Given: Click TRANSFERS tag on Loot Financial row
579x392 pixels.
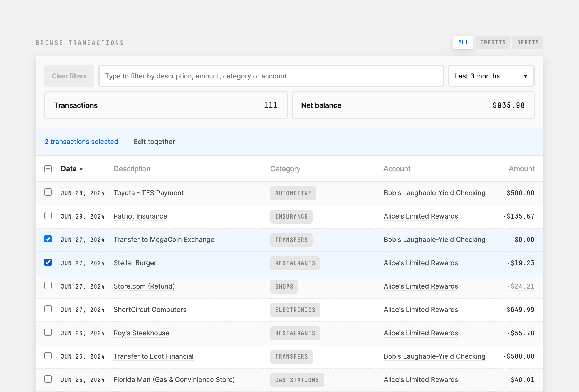Looking at the screenshot, I should point(291,357).
